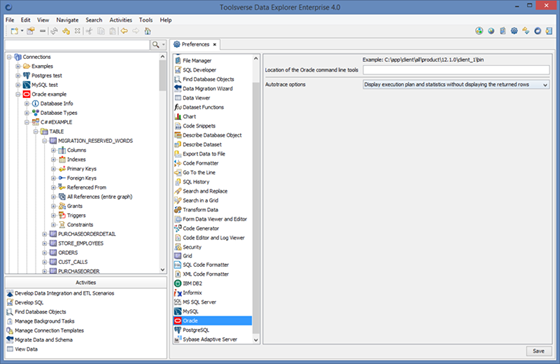This screenshot has width=560, height=364.
Task: Select Go To the Line preference
Action: point(199,172)
